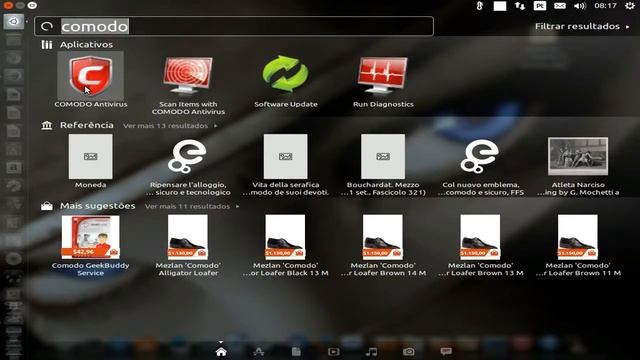Click the search spinner icon
The image size is (640, 360).
47,27
